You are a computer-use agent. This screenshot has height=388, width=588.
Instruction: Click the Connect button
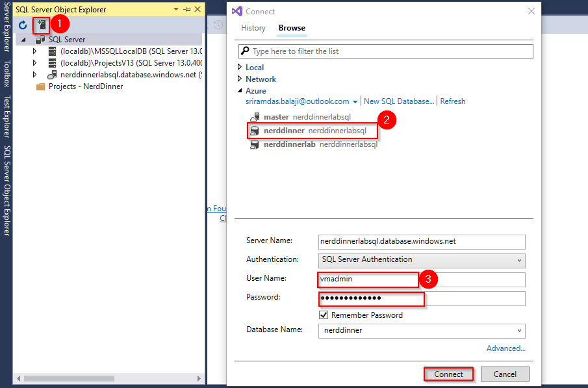(x=448, y=374)
